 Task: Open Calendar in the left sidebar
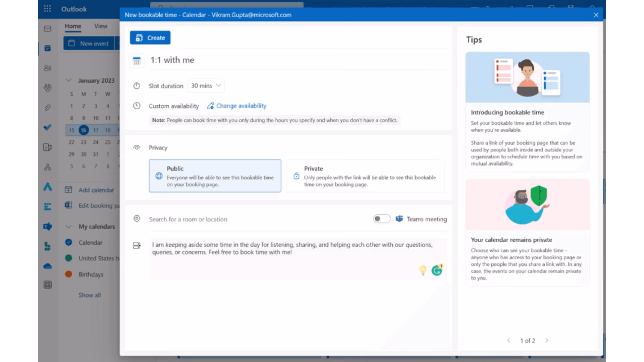click(x=48, y=49)
